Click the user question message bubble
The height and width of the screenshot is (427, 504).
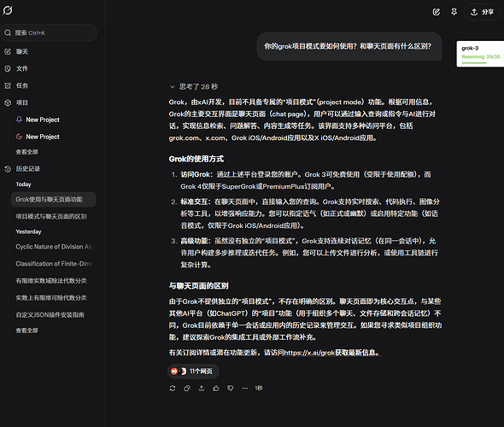pyautogui.click(x=349, y=47)
